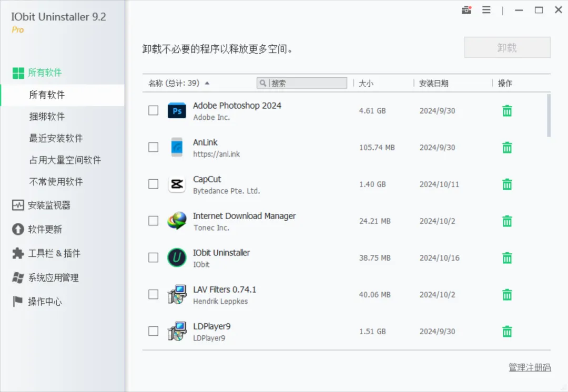Image resolution: width=568 pixels, height=392 pixels.
Task: Sort by the 名称 column arrow
Action: pos(207,83)
